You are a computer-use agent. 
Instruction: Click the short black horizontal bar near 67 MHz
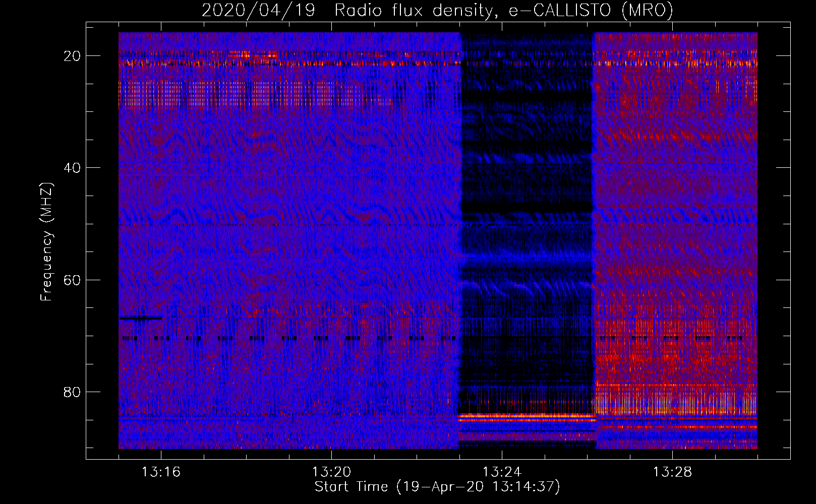(141, 318)
